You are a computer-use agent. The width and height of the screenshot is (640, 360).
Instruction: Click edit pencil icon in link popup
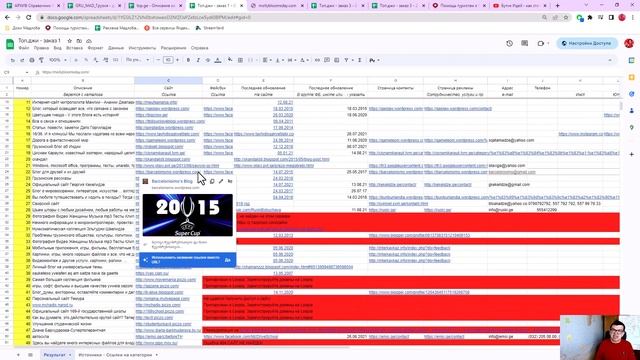tap(221, 181)
